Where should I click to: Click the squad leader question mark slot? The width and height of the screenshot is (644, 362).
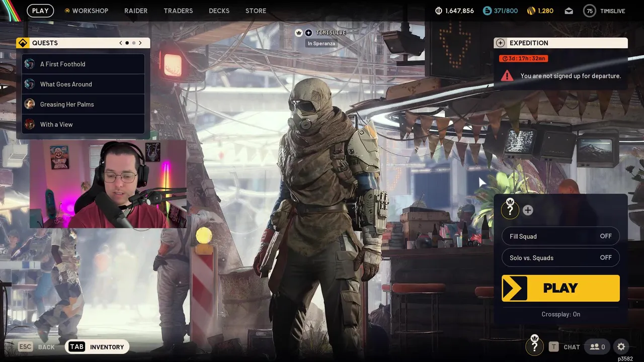tap(510, 210)
